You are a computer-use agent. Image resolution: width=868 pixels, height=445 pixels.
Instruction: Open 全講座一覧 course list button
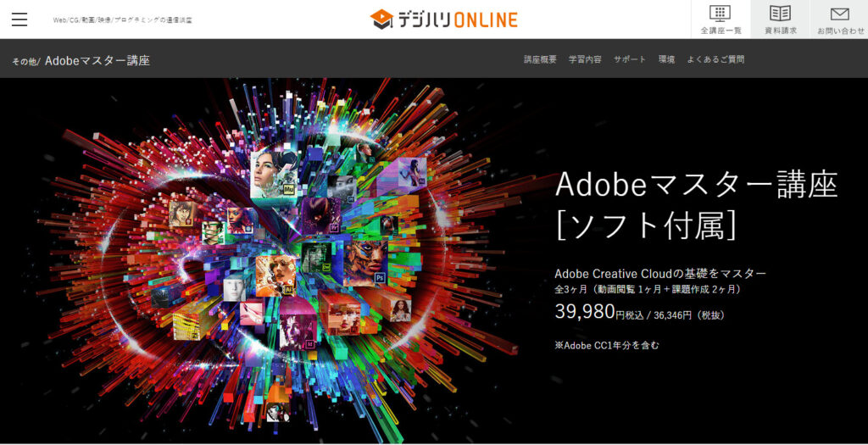(x=721, y=19)
